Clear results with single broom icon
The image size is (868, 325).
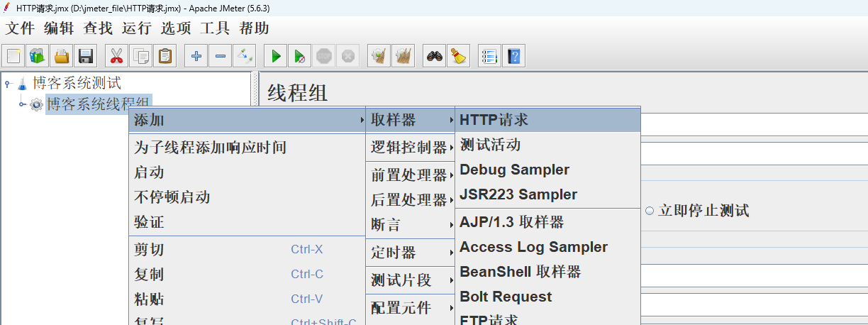379,55
